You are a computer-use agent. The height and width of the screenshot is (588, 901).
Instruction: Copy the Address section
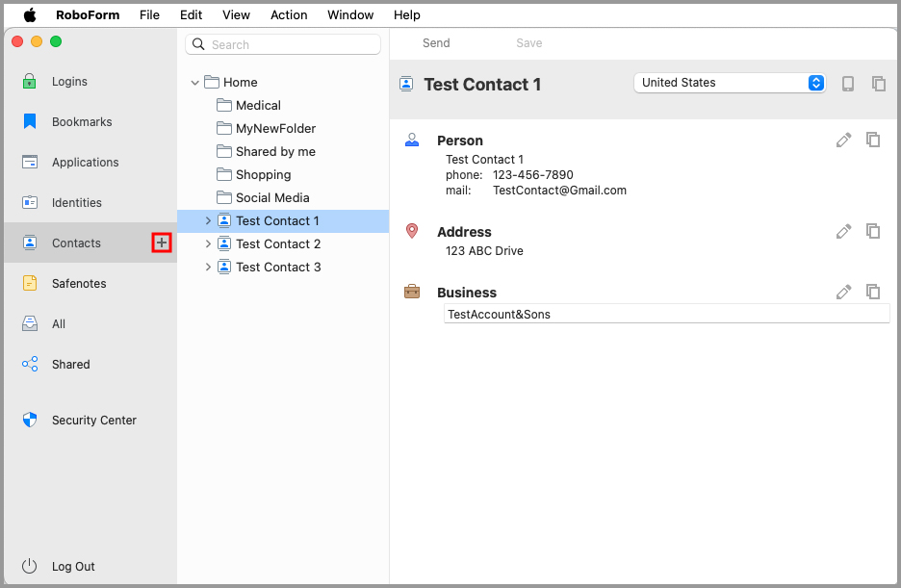tap(873, 231)
